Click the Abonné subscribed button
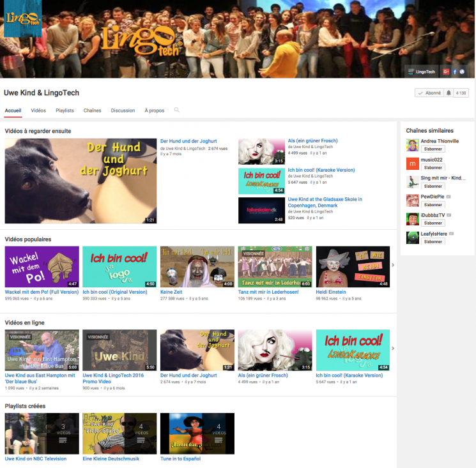 pyautogui.click(x=429, y=93)
